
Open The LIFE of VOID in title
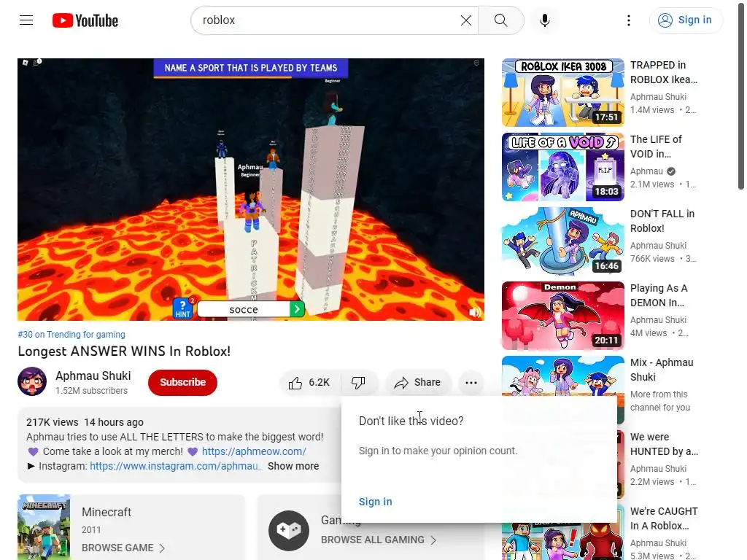tap(656, 146)
